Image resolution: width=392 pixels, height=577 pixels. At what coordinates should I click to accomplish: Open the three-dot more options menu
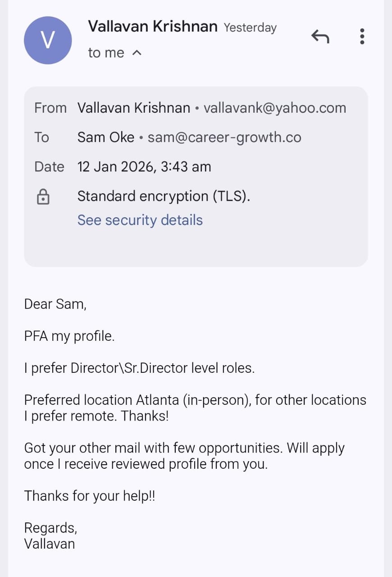362,36
